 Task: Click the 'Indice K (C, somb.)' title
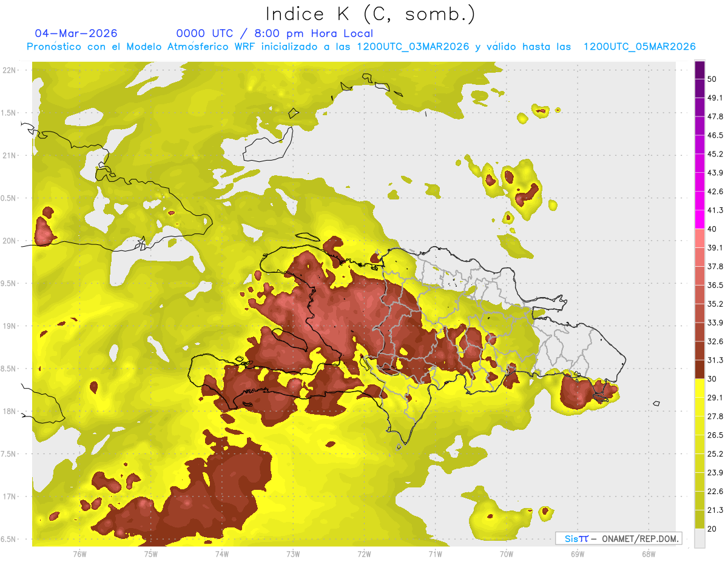(370, 14)
